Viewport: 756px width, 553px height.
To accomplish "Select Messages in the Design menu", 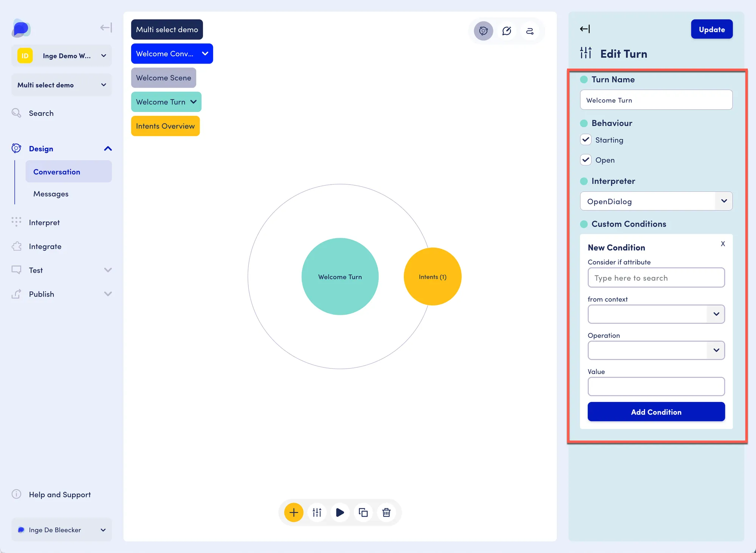I will (x=51, y=194).
